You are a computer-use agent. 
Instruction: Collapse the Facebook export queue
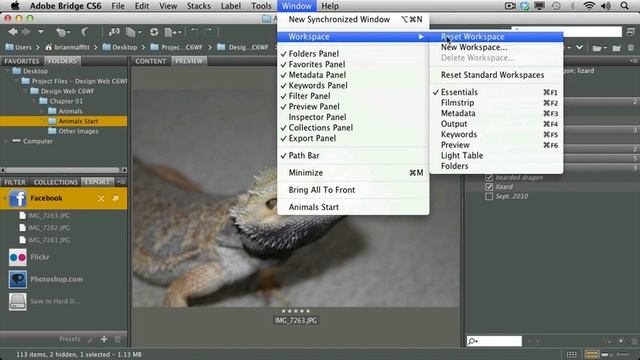[4, 199]
